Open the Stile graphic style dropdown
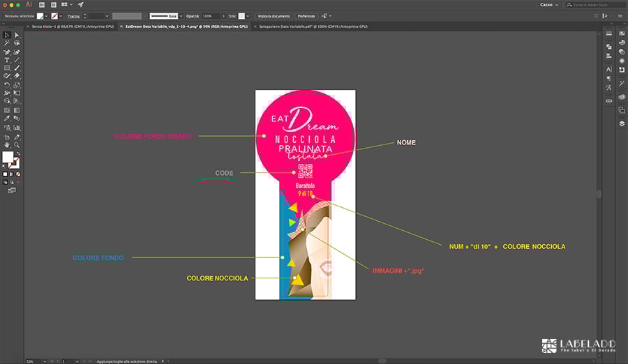 point(248,17)
